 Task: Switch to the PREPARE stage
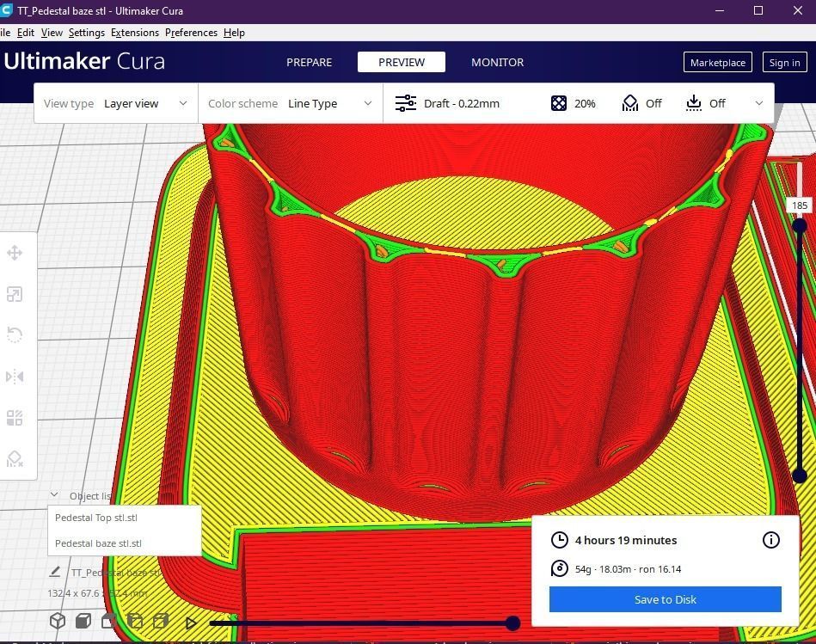[x=310, y=62]
